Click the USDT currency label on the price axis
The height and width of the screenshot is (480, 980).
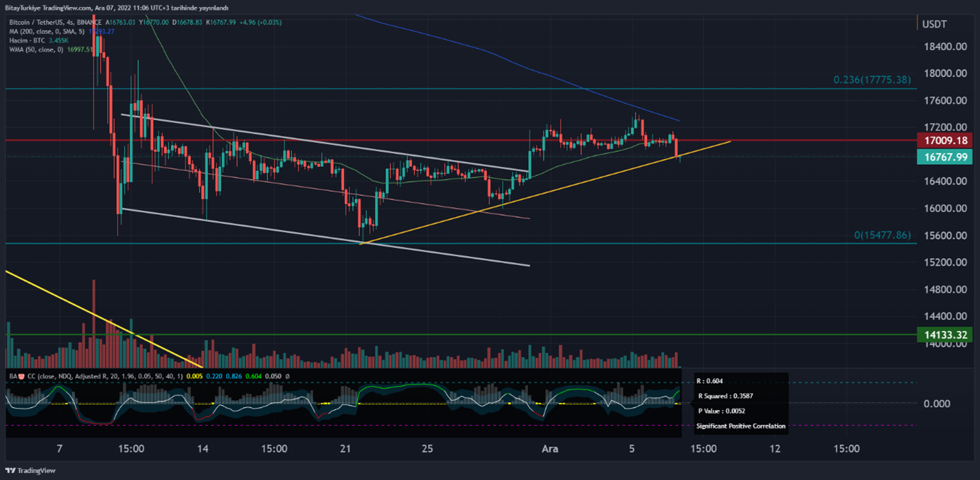click(x=934, y=24)
